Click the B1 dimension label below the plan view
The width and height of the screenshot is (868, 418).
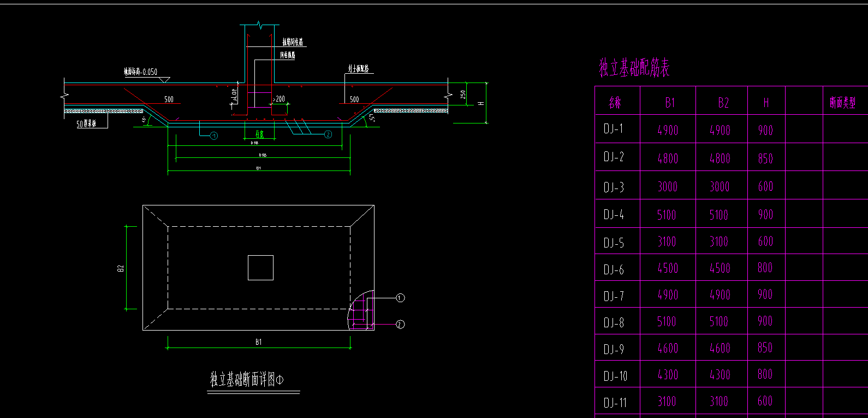[258, 342]
